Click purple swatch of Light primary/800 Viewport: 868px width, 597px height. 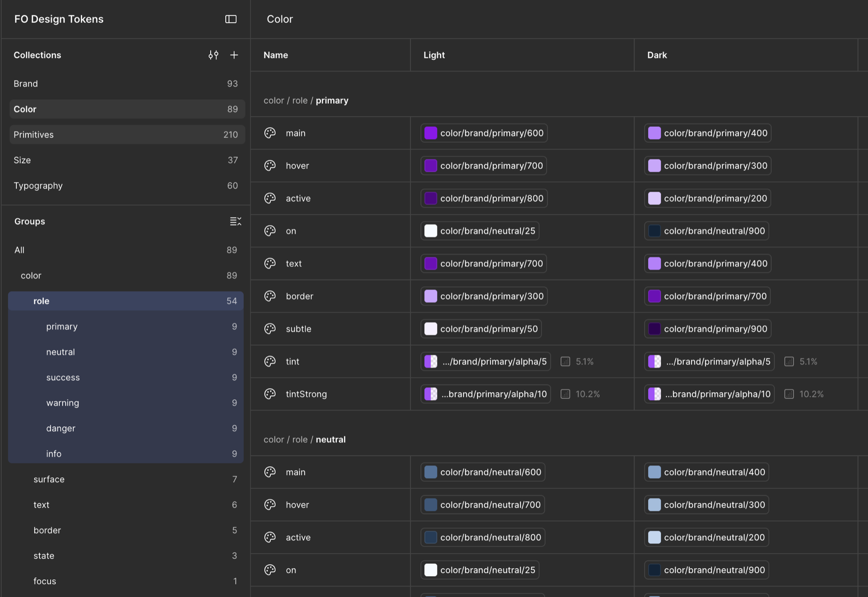pos(431,198)
